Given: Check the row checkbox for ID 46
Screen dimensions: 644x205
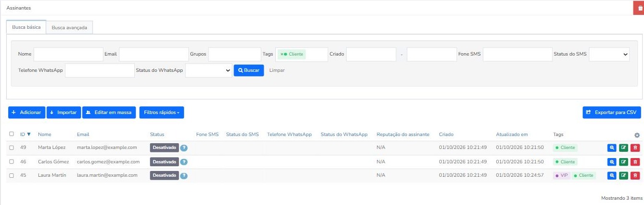Looking at the screenshot, I should [x=12, y=162].
